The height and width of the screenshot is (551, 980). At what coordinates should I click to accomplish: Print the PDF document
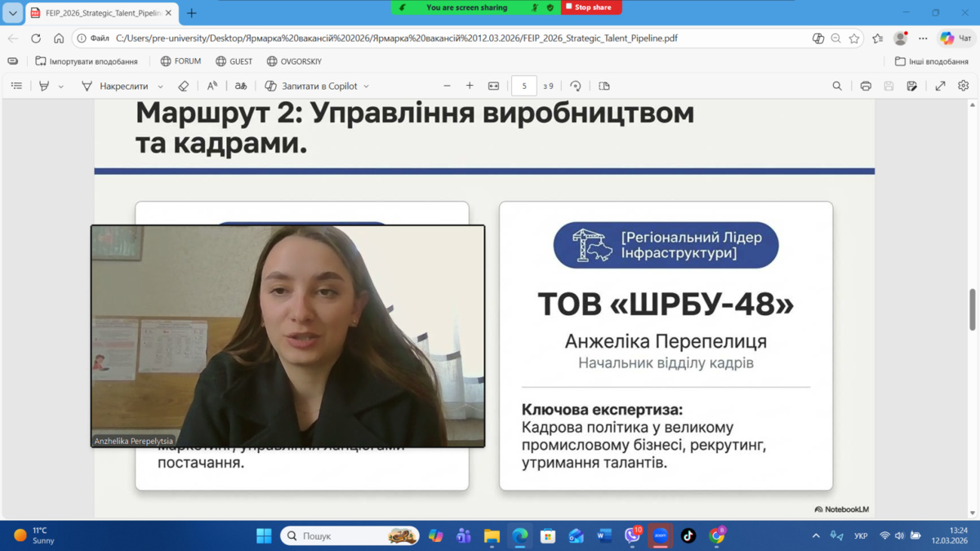click(866, 86)
